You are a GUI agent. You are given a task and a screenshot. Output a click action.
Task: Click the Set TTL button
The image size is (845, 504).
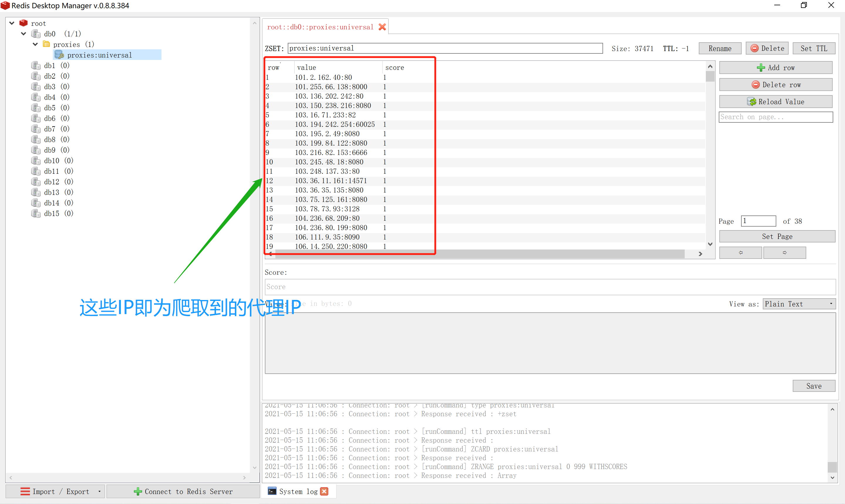tap(814, 48)
